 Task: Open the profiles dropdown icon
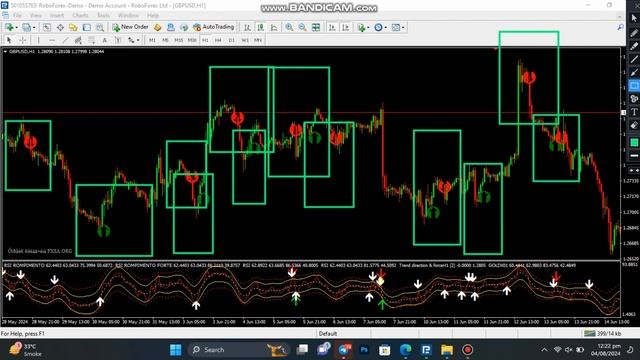click(29, 27)
